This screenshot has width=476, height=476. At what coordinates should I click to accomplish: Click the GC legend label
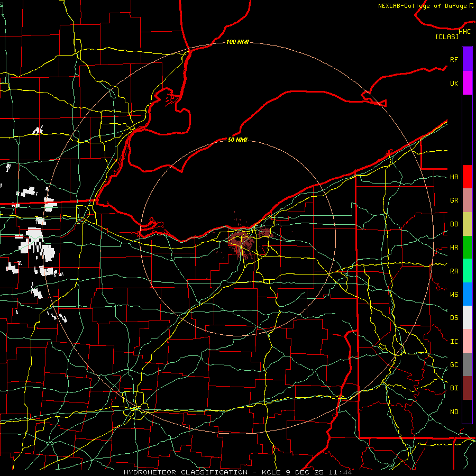tap(454, 364)
